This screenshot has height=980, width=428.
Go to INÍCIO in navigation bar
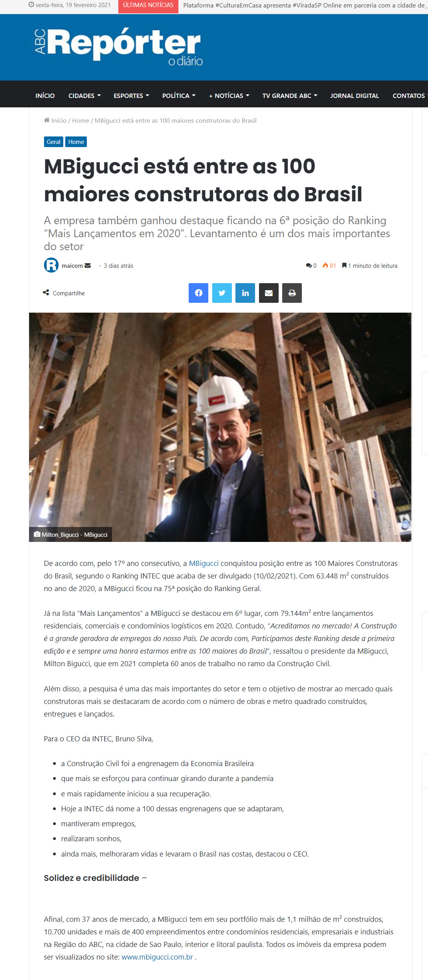[45, 96]
